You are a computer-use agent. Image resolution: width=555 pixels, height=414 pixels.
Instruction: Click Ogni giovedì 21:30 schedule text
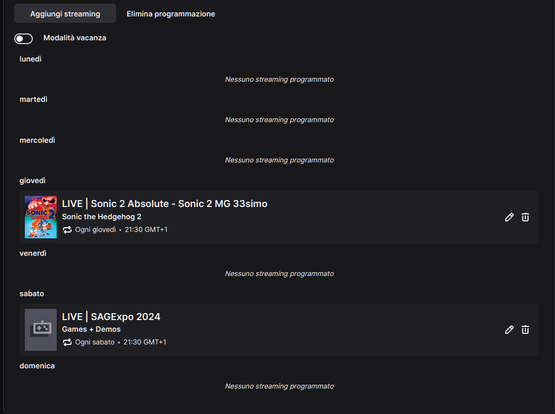point(121,230)
